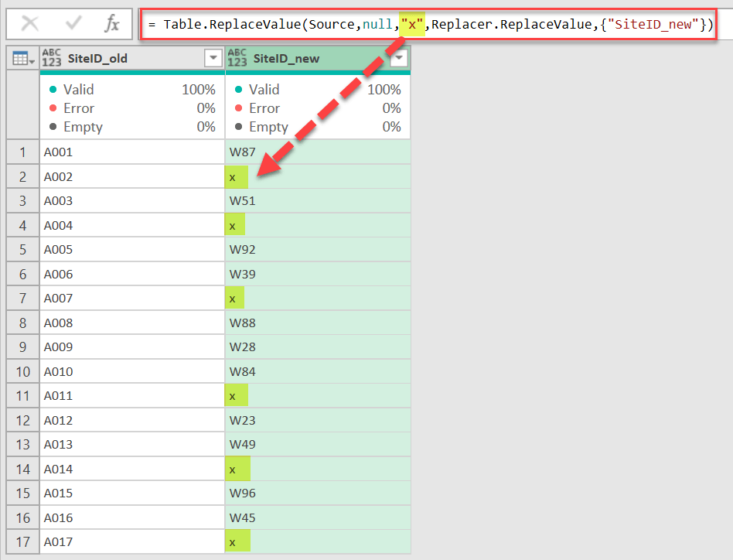Change data type of SiteID_new column via its icon
The height and width of the screenshot is (560, 733).
(x=237, y=57)
